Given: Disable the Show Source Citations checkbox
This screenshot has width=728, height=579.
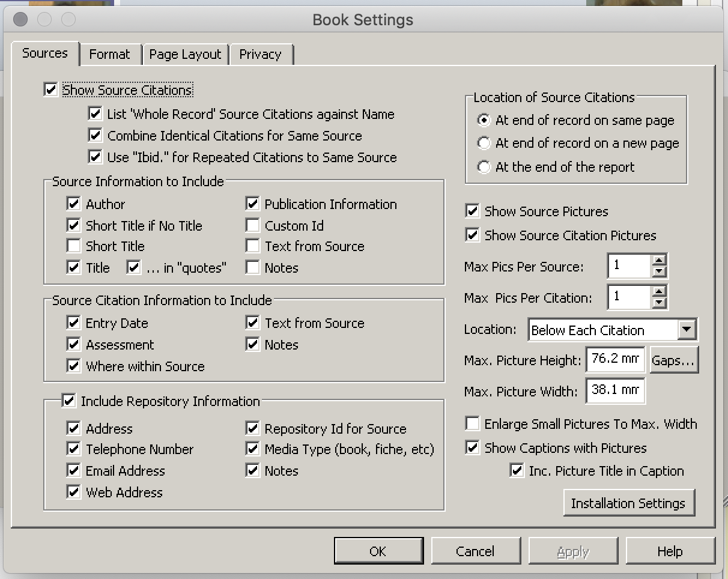Looking at the screenshot, I should click(50, 89).
